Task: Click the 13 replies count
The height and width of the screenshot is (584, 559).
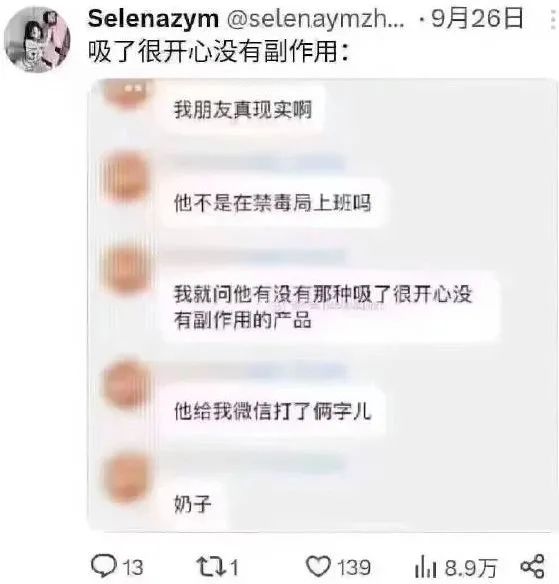Action: (133, 567)
